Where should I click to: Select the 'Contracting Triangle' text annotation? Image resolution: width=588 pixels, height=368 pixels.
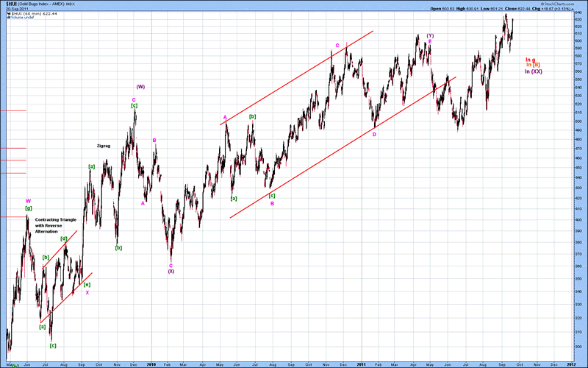click(x=55, y=220)
